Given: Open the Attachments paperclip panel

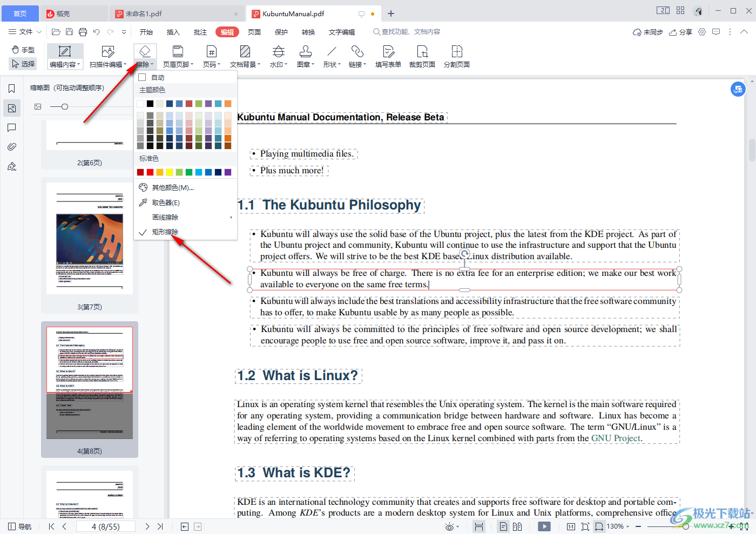Looking at the screenshot, I should coord(12,147).
